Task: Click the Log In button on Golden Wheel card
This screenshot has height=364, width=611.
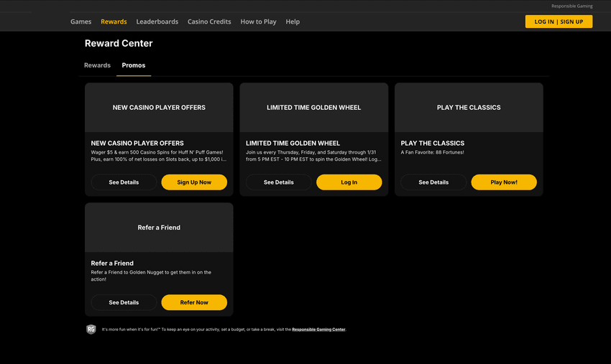Action: click(x=349, y=182)
